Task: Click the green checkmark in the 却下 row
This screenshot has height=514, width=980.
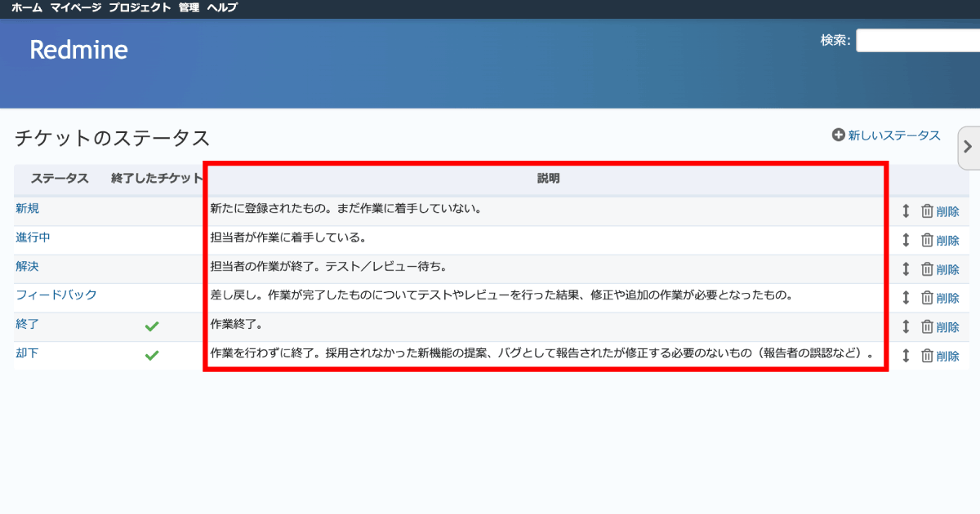Action: click(x=152, y=355)
